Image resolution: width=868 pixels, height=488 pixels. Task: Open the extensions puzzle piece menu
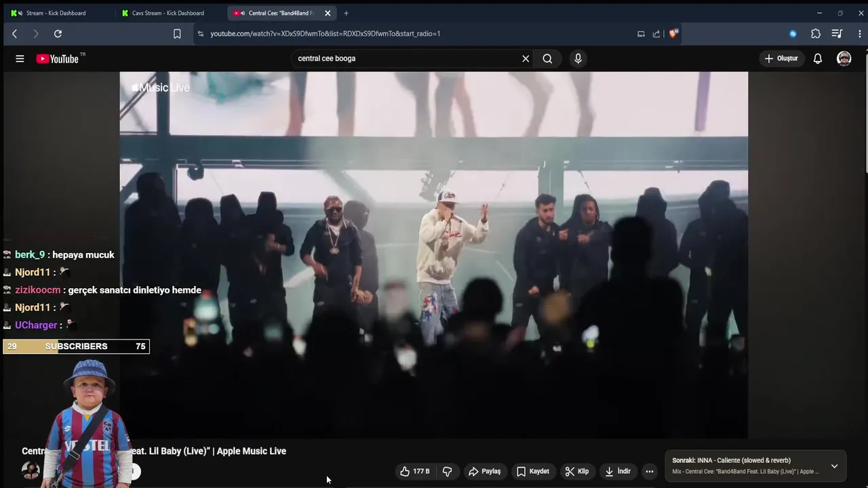tap(816, 34)
